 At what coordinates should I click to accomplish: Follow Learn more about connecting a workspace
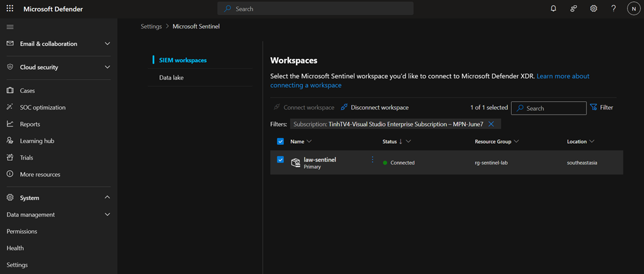[x=430, y=81]
